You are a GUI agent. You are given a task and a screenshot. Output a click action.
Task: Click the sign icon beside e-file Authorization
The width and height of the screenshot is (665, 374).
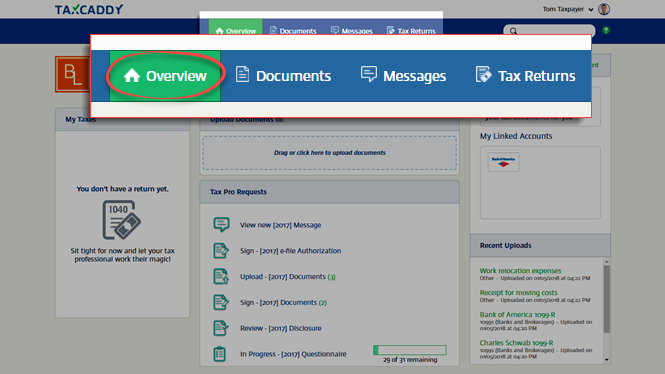(221, 251)
